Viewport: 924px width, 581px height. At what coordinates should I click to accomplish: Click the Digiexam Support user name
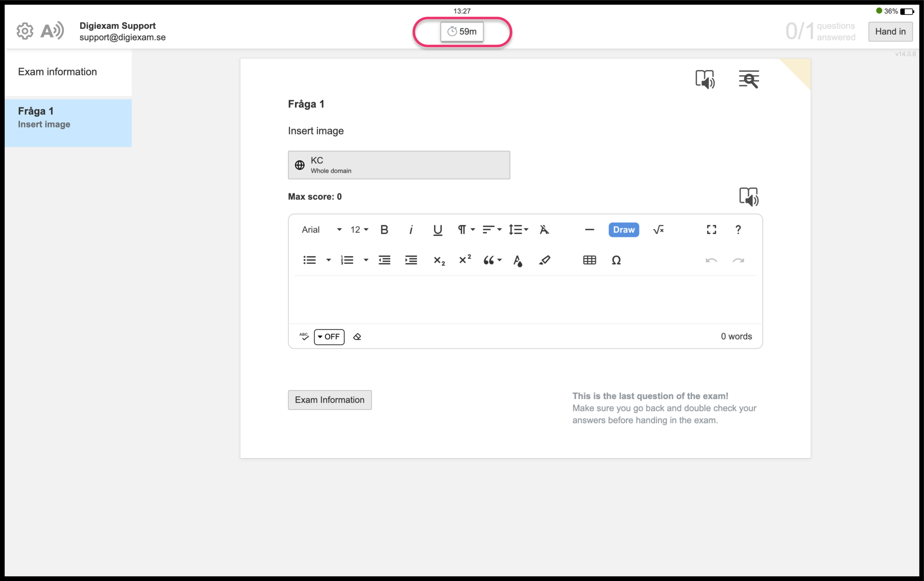(x=118, y=26)
